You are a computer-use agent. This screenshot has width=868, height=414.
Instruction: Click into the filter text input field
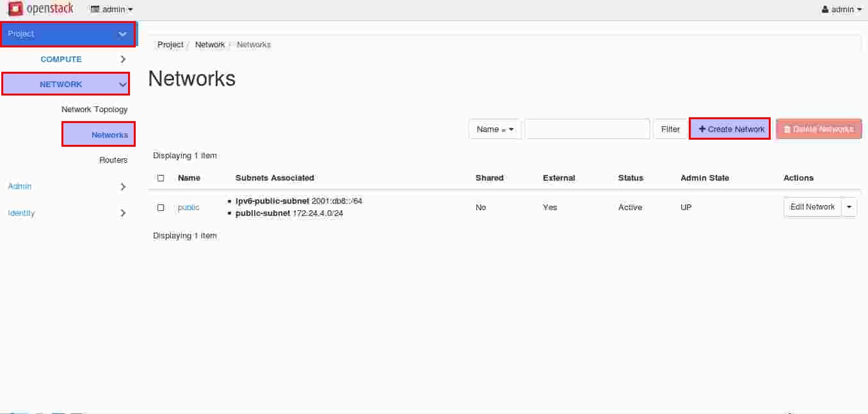click(x=587, y=129)
